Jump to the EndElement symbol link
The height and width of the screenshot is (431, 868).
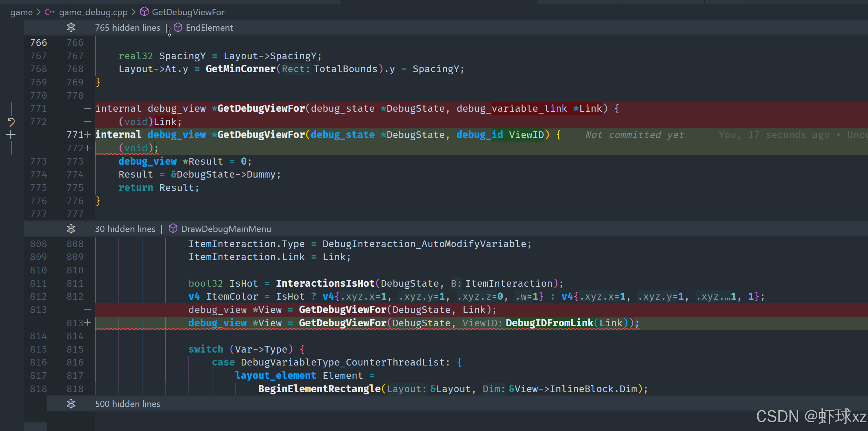(209, 28)
